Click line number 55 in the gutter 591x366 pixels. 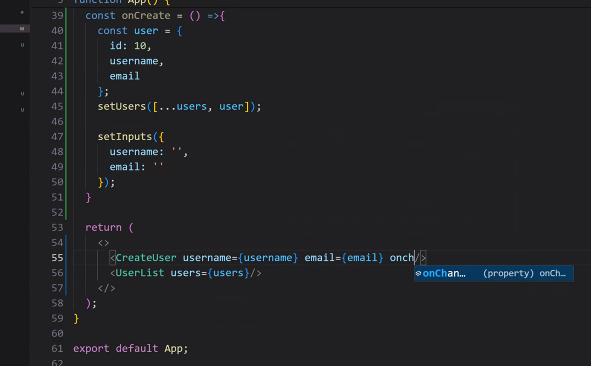coord(57,258)
